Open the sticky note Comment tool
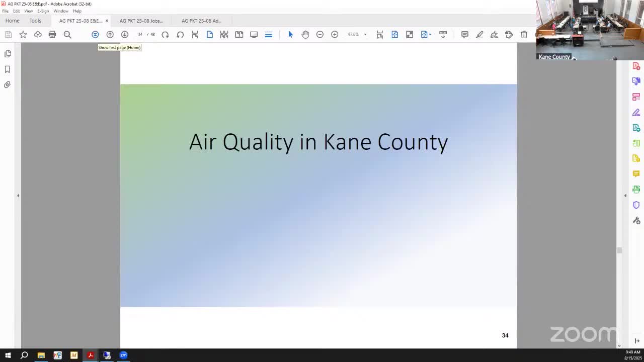The image size is (644, 362). (x=465, y=34)
